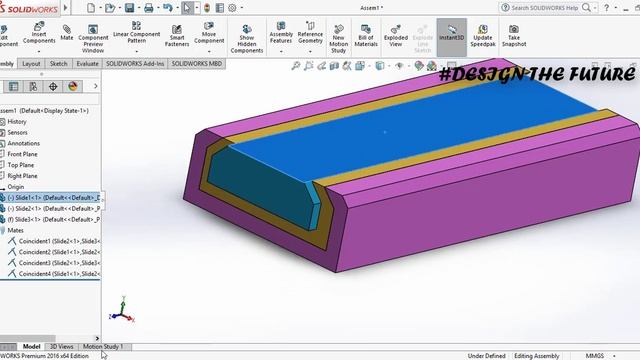
Task: Open FeatureManager design tree tab
Action: click(13, 86)
